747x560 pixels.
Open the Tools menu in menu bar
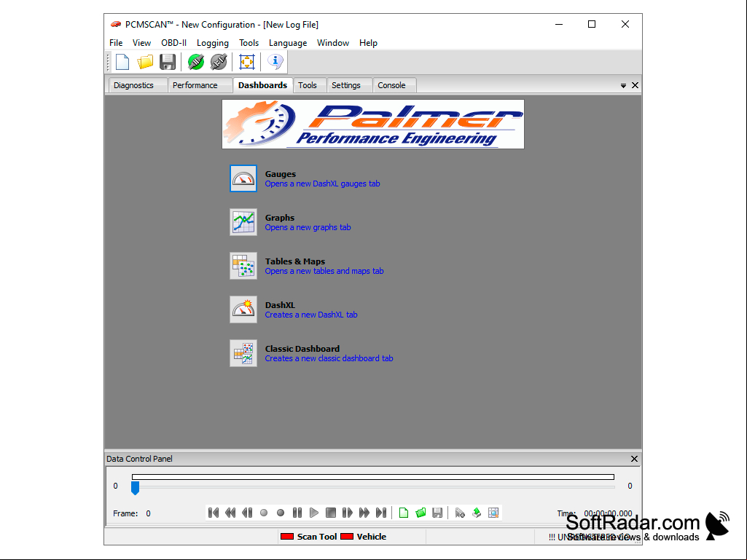click(x=249, y=43)
